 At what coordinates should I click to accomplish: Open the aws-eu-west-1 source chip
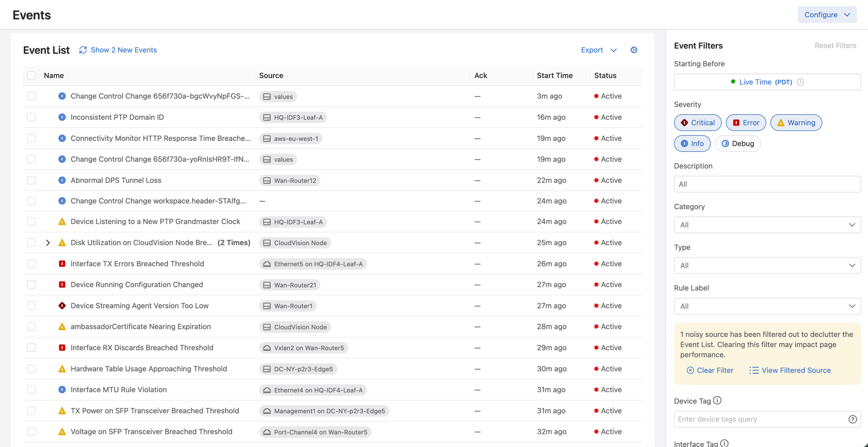(x=290, y=139)
